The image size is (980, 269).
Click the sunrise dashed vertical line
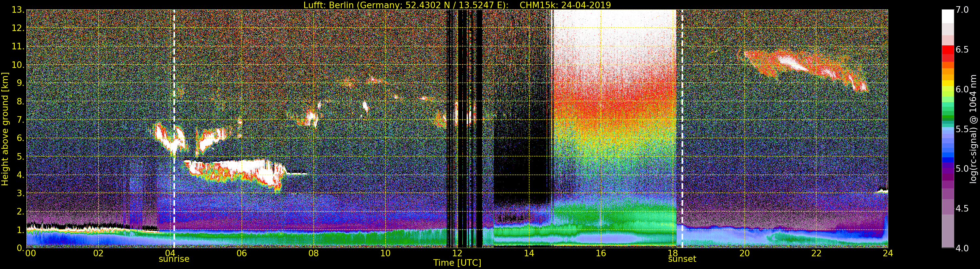click(174, 114)
